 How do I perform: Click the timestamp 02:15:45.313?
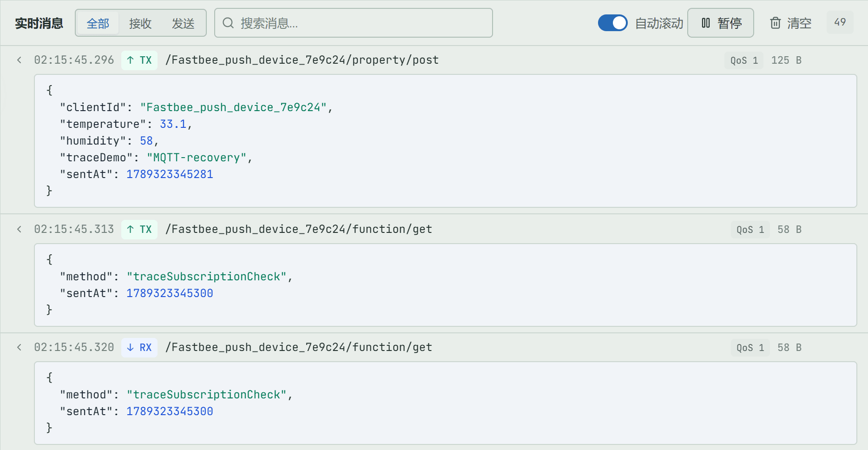pos(74,229)
